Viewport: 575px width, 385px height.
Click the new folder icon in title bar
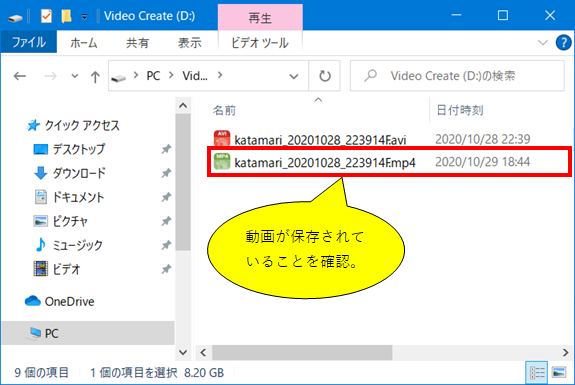pos(66,16)
